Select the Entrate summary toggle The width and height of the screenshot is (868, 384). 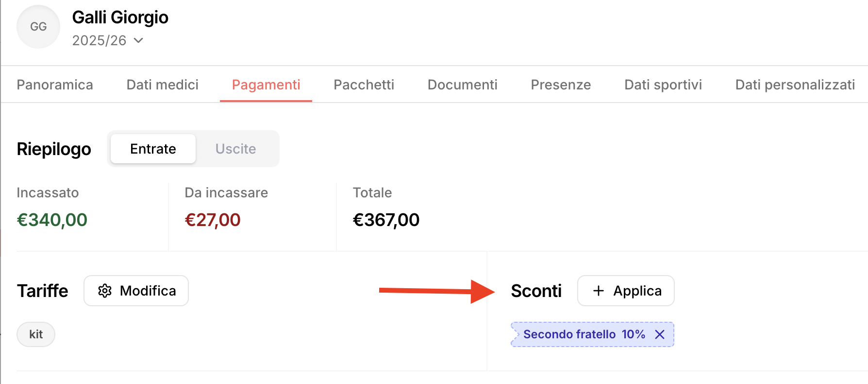[x=153, y=149]
